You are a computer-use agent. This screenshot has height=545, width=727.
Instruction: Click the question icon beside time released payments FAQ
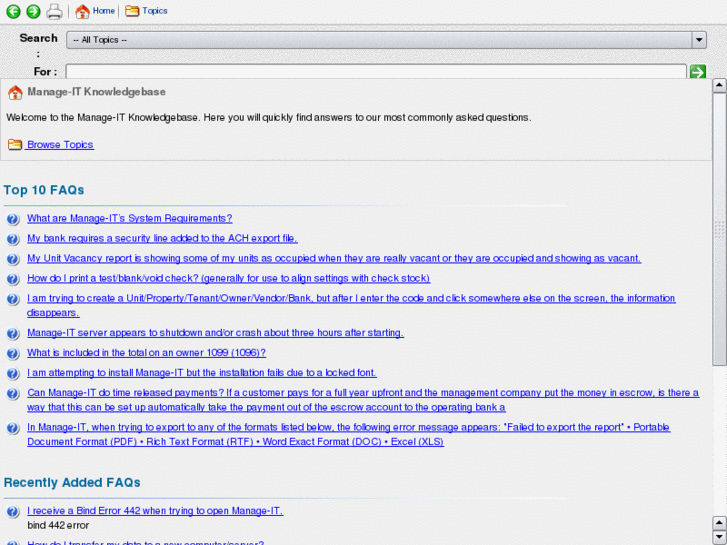(13, 394)
